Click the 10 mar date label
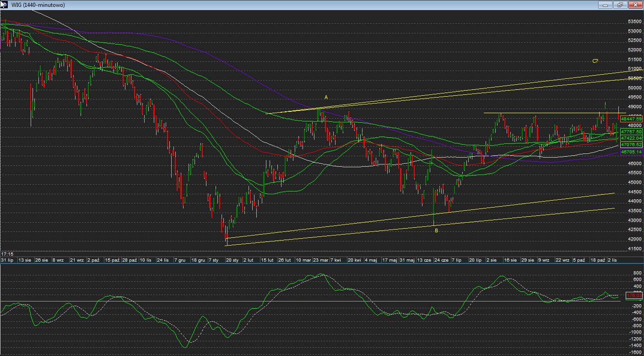 [x=303, y=260]
